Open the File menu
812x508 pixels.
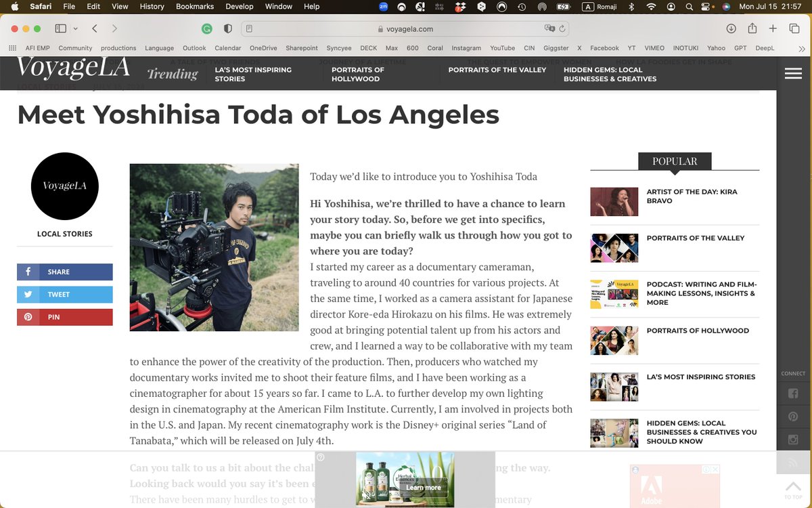coord(69,7)
